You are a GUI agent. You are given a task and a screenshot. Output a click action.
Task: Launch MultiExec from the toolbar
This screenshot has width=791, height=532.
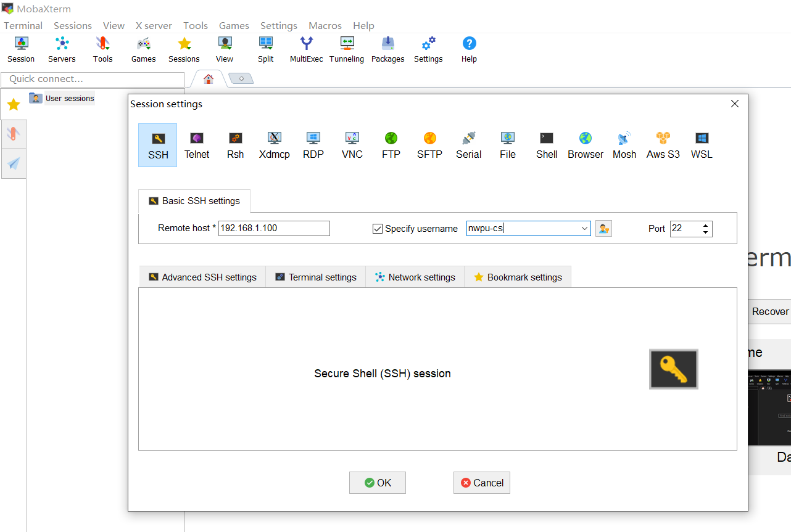click(x=307, y=50)
